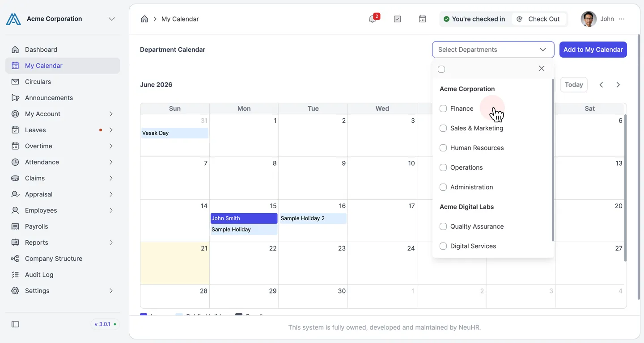Open the Sample Holiday 2 event

click(313, 218)
